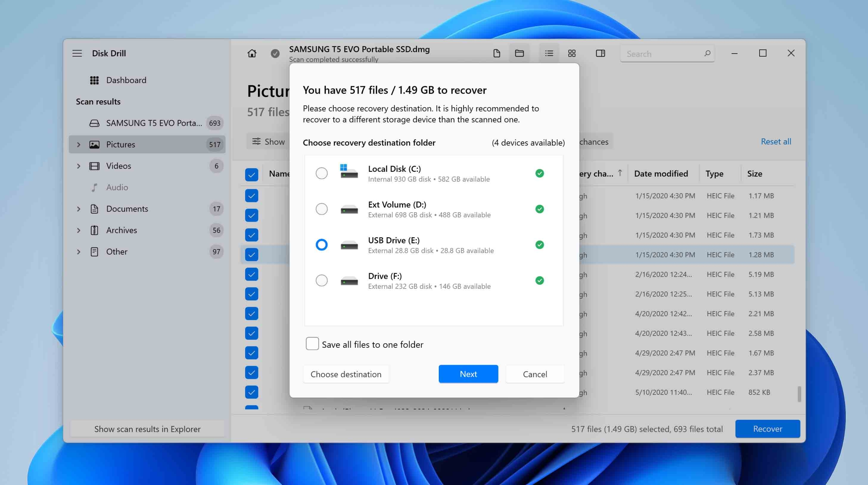868x485 pixels.
Task: Click the Dashboard grid icon
Action: pos(94,80)
